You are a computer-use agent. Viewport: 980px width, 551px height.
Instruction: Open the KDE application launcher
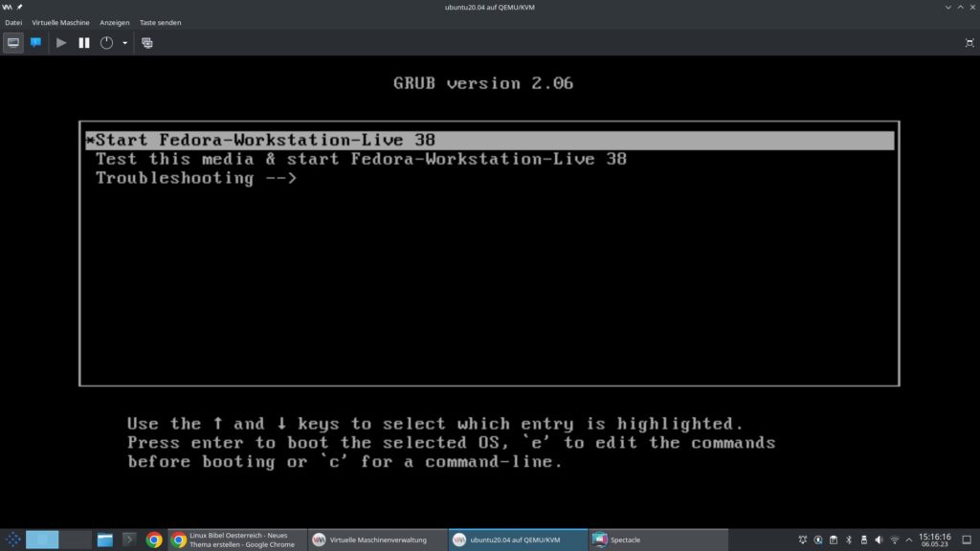coord(12,540)
